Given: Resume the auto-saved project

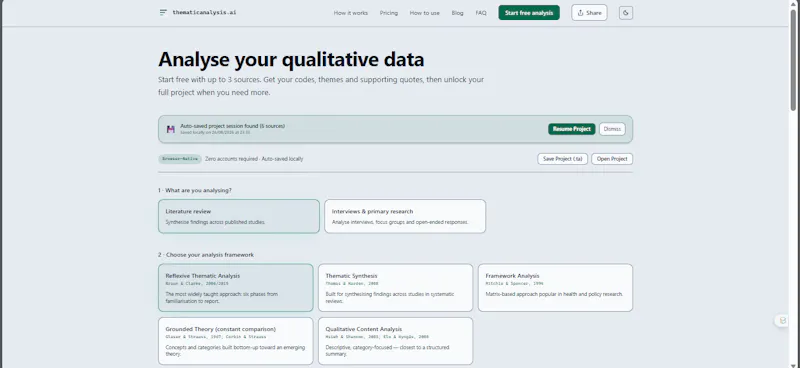Looking at the screenshot, I should (x=572, y=129).
